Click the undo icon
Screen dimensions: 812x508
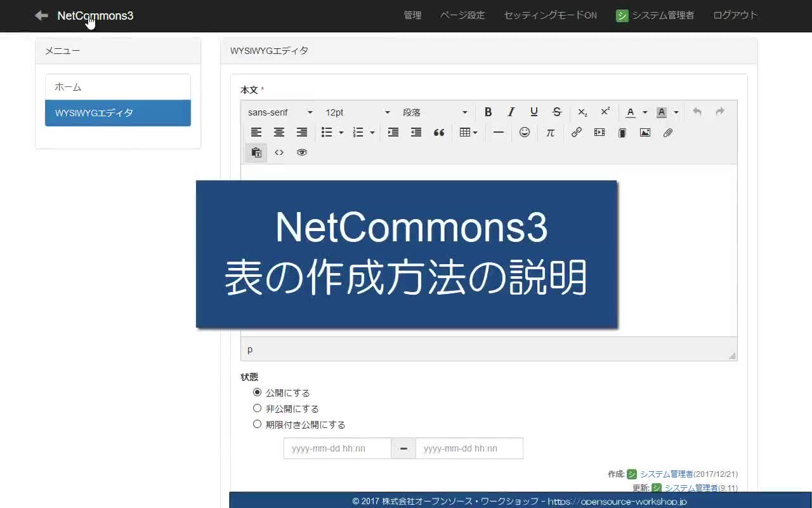pyautogui.click(x=697, y=112)
